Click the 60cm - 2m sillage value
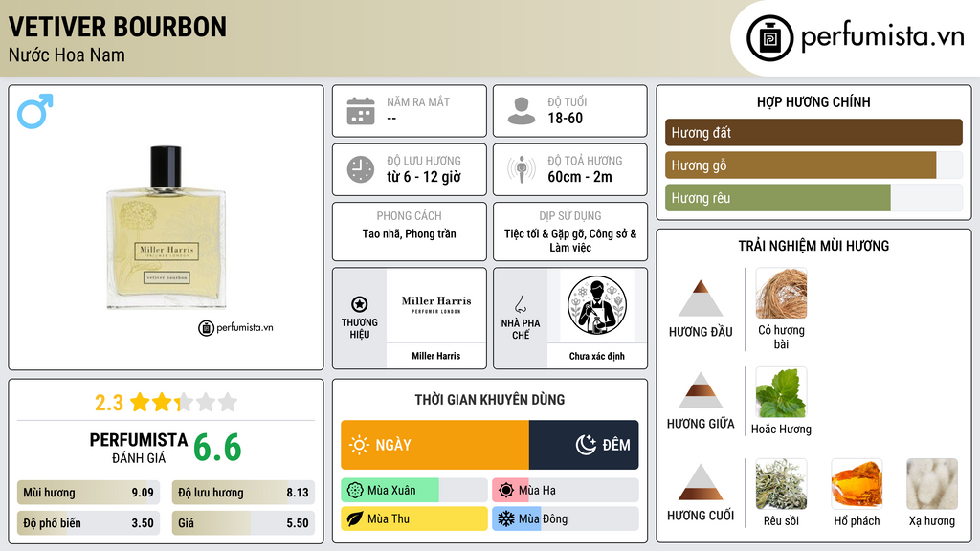This screenshot has height=551, width=980. pyautogui.click(x=580, y=177)
